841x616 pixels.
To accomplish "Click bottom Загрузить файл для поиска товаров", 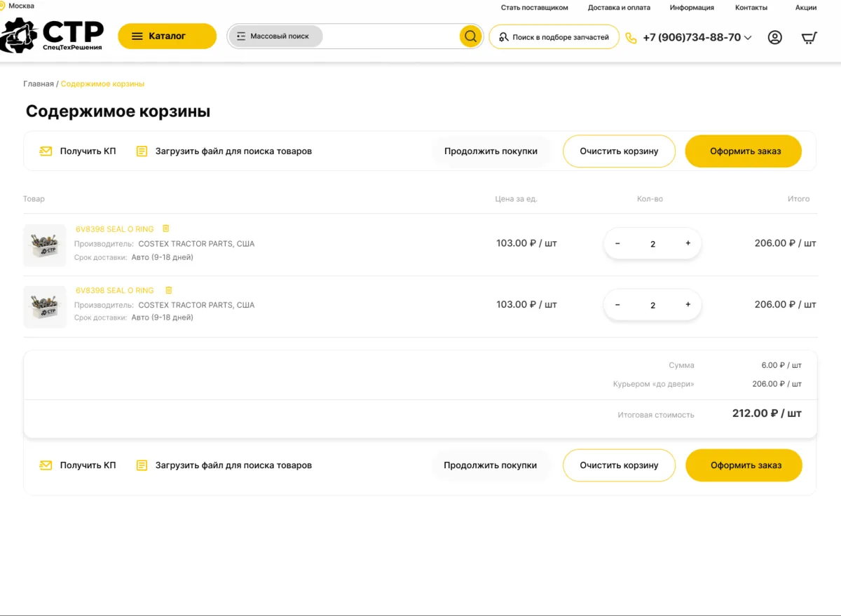I will [x=224, y=465].
